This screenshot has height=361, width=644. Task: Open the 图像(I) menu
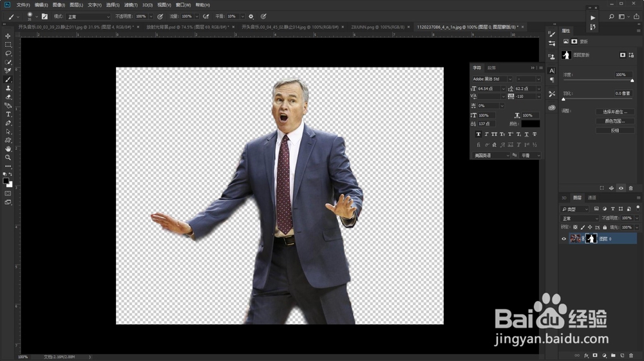point(59,5)
